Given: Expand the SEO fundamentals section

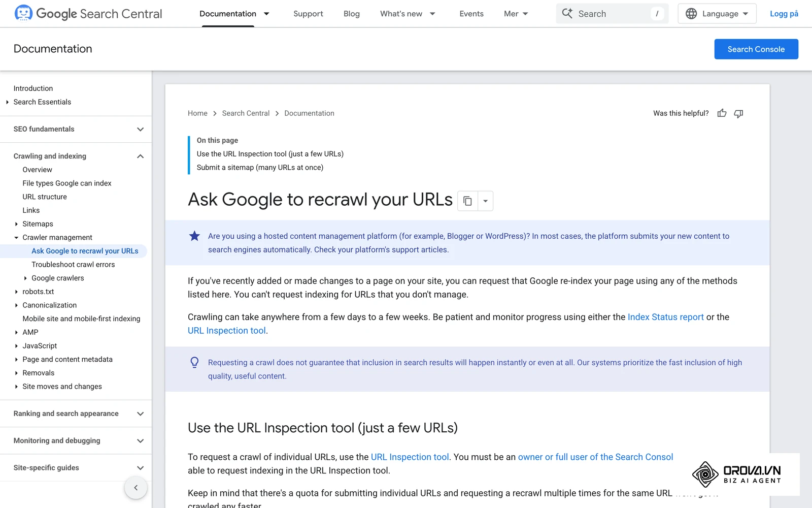Looking at the screenshot, I should pyautogui.click(x=141, y=129).
